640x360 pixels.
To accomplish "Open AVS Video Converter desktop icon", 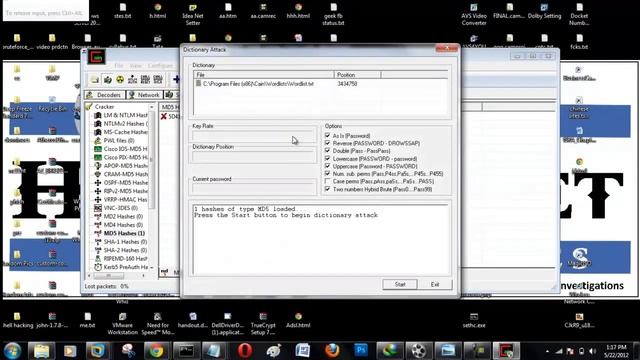I will (x=473, y=15).
